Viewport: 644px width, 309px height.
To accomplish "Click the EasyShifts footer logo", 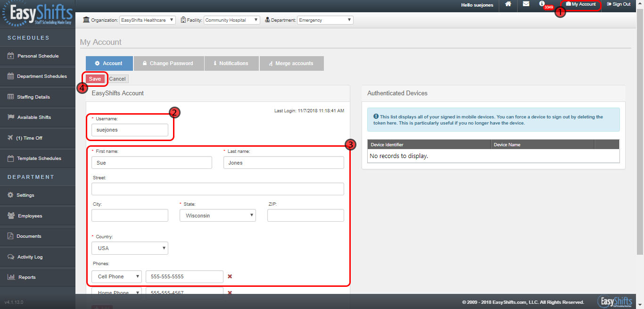I will [614, 301].
